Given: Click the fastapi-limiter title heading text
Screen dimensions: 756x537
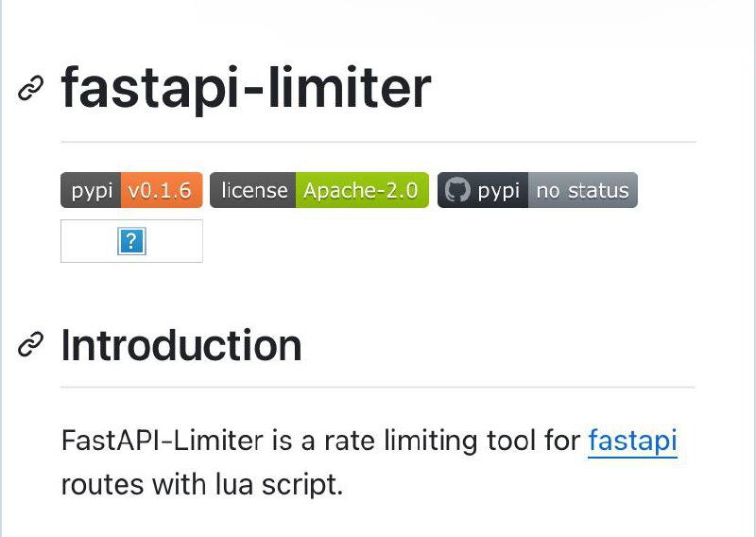Looking at the screenshot, I should (246, 89).
